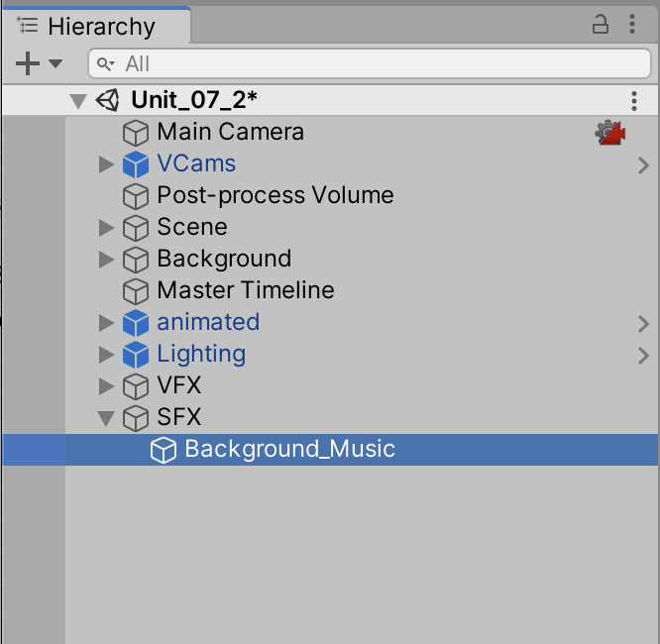Open animated prefab with right chevron
660x644 pixels.
643,323
